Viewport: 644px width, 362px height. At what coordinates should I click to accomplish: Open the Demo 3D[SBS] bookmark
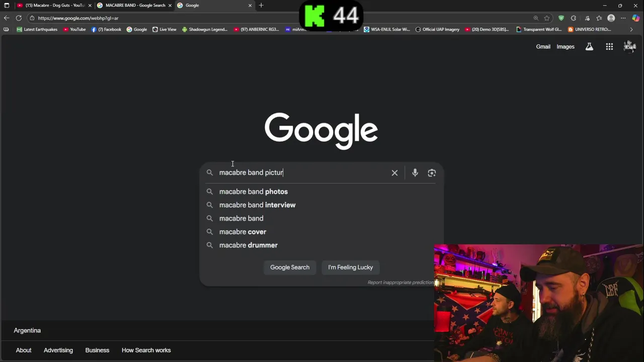pos(487,29)
